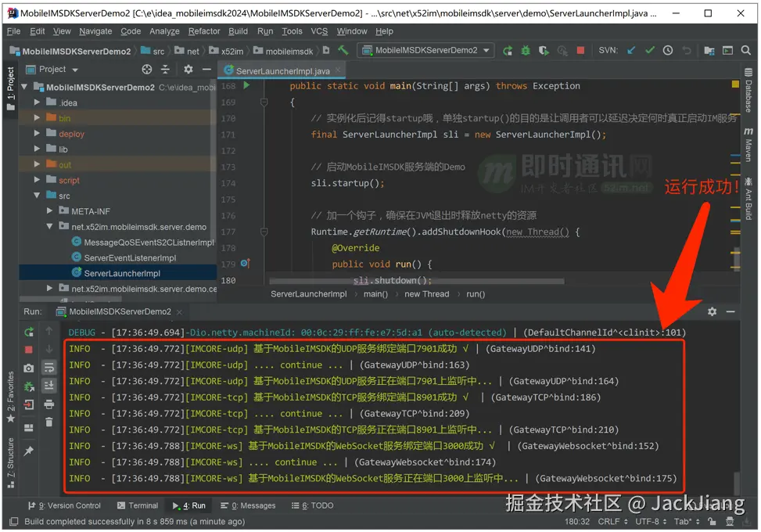Expand the META-INF folder

tap(49, 211)
